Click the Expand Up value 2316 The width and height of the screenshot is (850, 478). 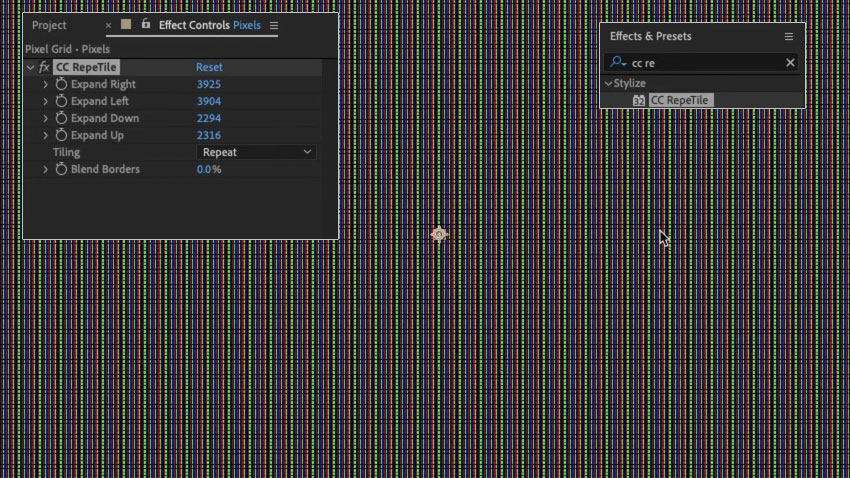[x=209, y=135]
